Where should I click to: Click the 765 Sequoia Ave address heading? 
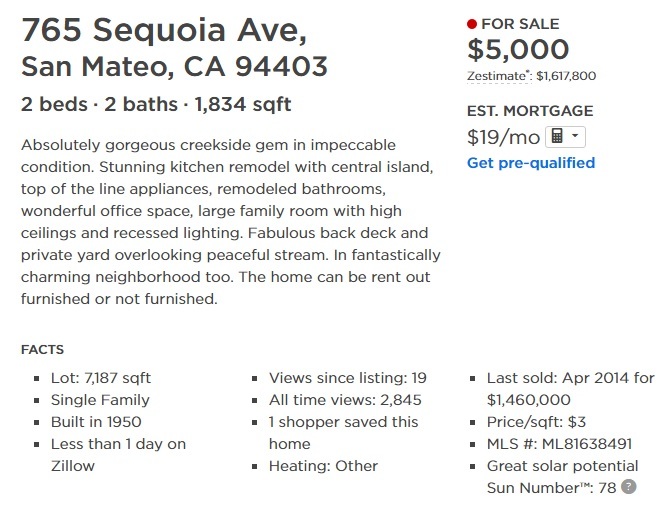164,30
